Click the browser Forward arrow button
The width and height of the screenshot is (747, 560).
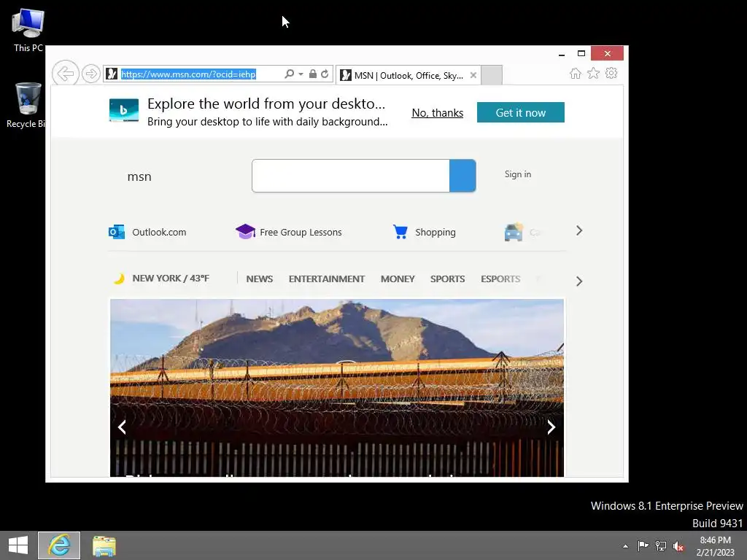90,74
